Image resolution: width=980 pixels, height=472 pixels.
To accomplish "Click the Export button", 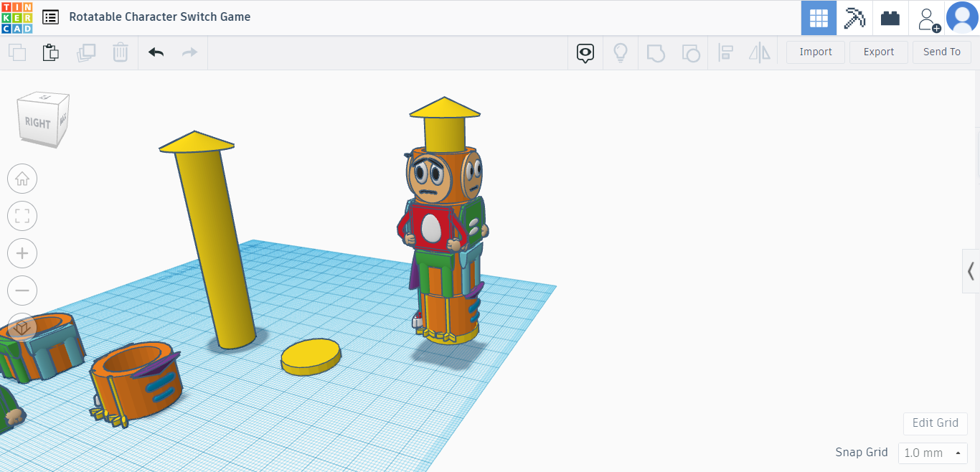I will pyautogui.click(x=879, y=52).
